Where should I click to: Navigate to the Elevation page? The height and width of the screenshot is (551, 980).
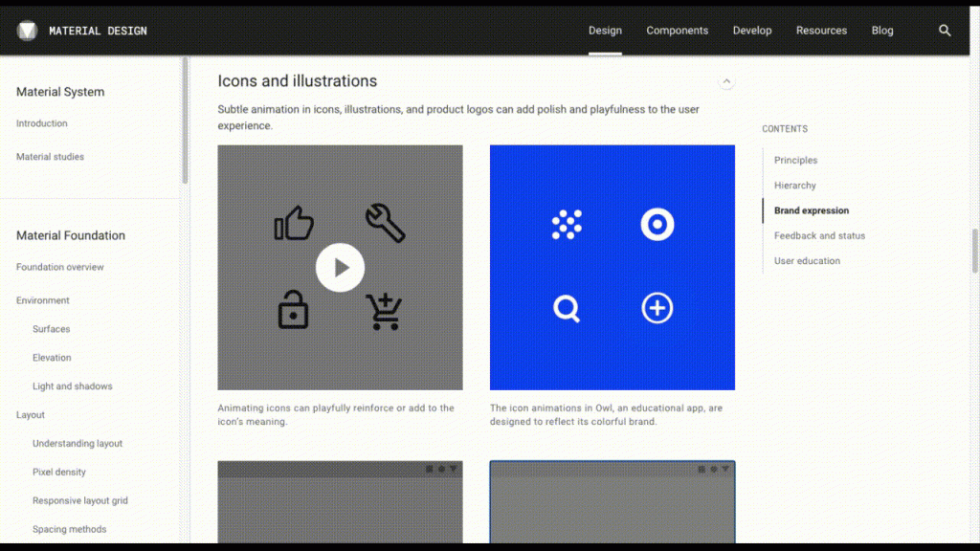50,357
